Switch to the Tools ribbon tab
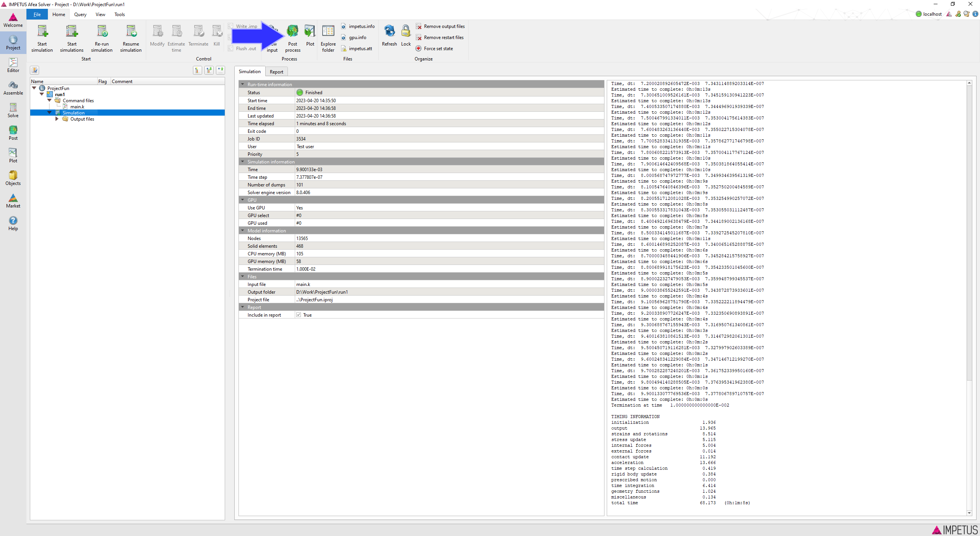Viewport: 980px width, 536px height. (119, 15)
